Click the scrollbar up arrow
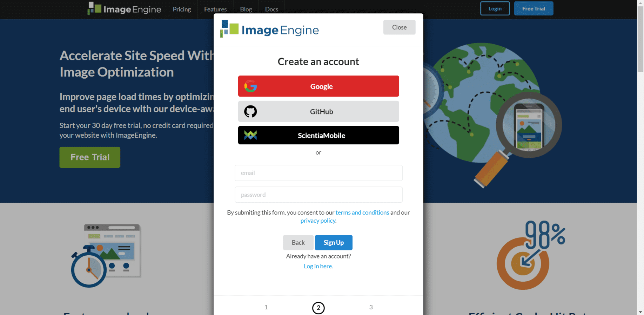 click(640, 2)
